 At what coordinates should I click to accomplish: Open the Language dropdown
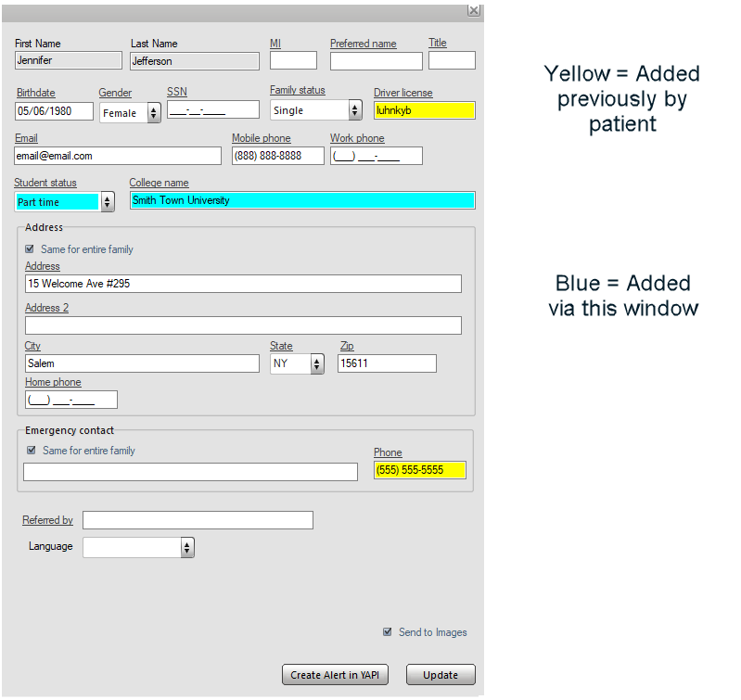pos(138,547)
